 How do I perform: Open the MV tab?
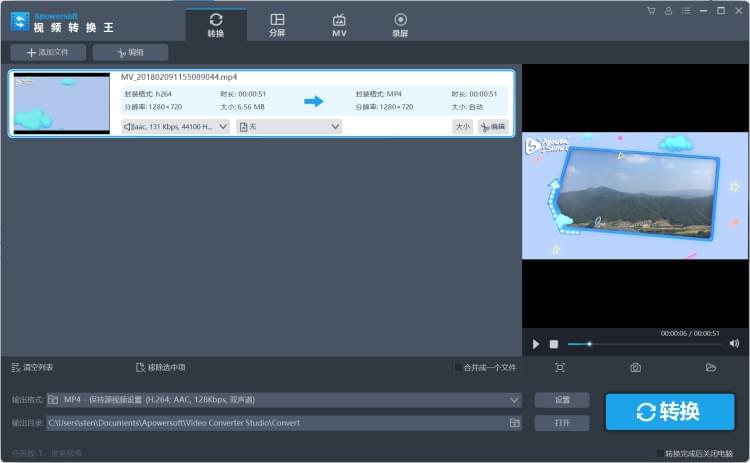pos(339,25)
